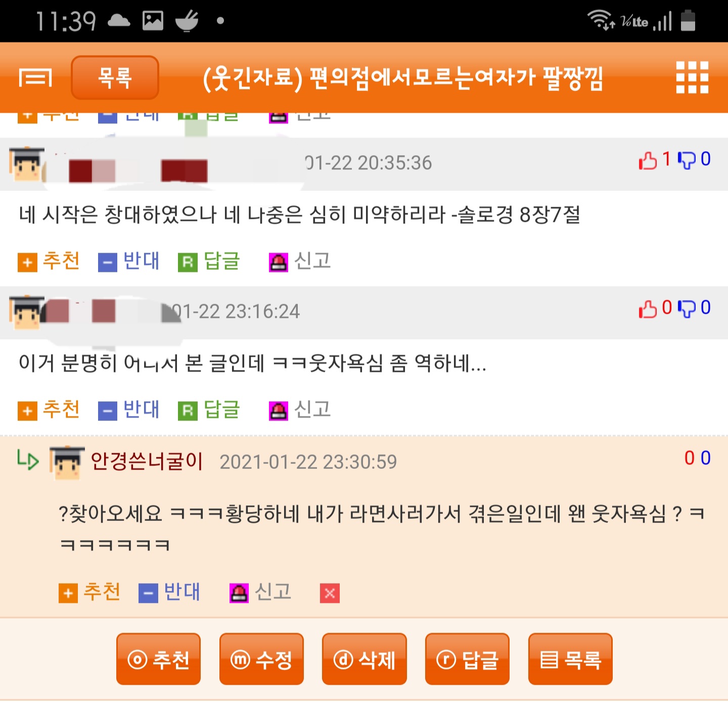This screenshot has width=728, height=717.
Task: Downvote the 안경쓴너굴이 reply with 반대
Action: [169, 592]
